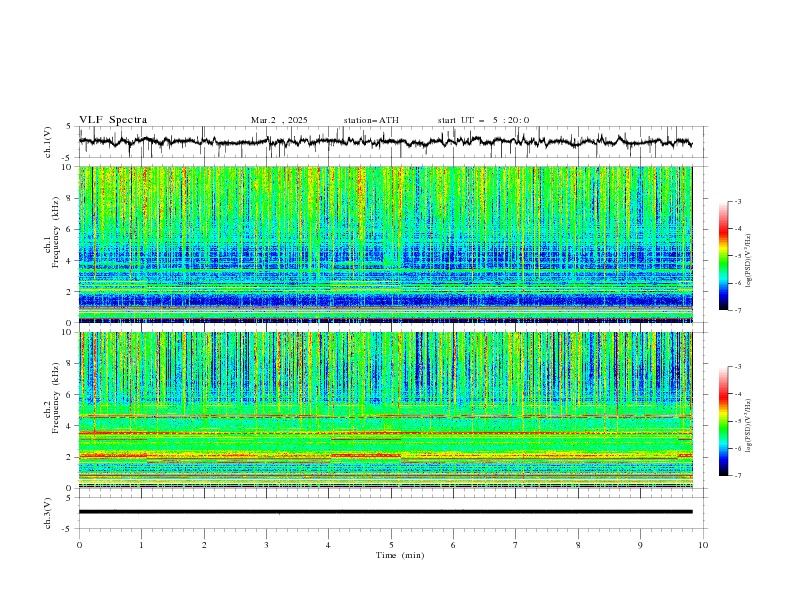The image size is (792, 612).
Task: Click the "6" kHz tick on ch.2 spectrogram axis
Action: (70, 394)
